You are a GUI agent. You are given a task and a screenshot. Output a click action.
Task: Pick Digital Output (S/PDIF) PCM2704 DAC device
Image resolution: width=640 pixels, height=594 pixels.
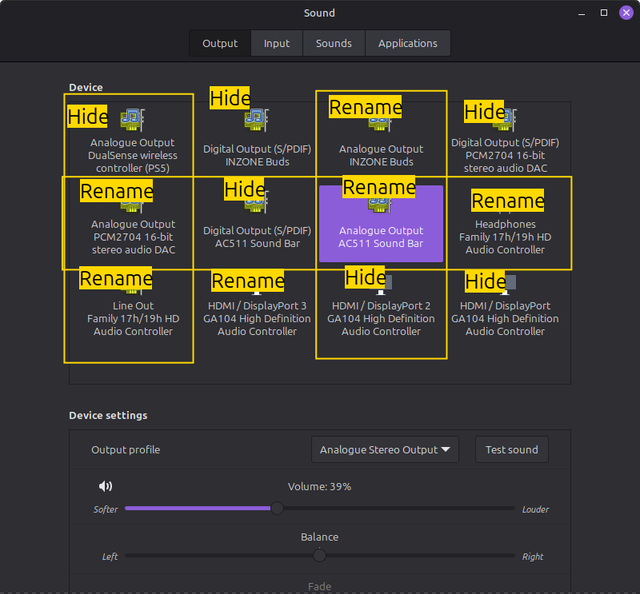[505, 141]
